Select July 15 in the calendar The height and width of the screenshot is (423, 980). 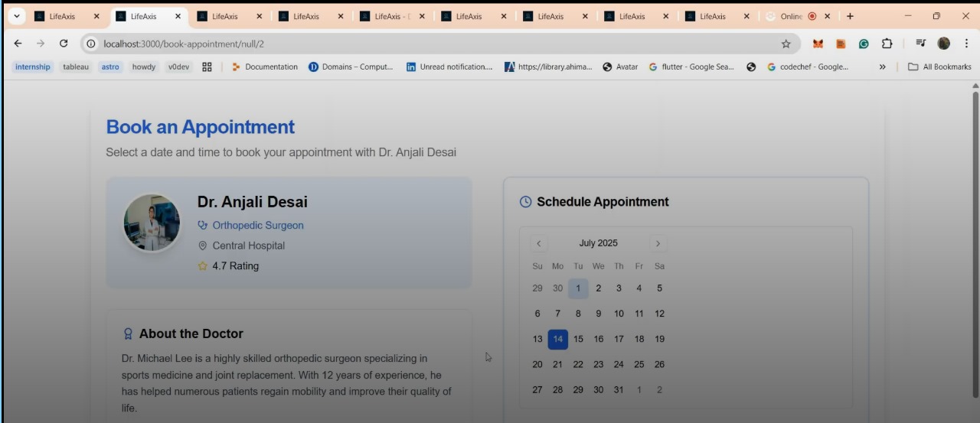tap(578, 340)
